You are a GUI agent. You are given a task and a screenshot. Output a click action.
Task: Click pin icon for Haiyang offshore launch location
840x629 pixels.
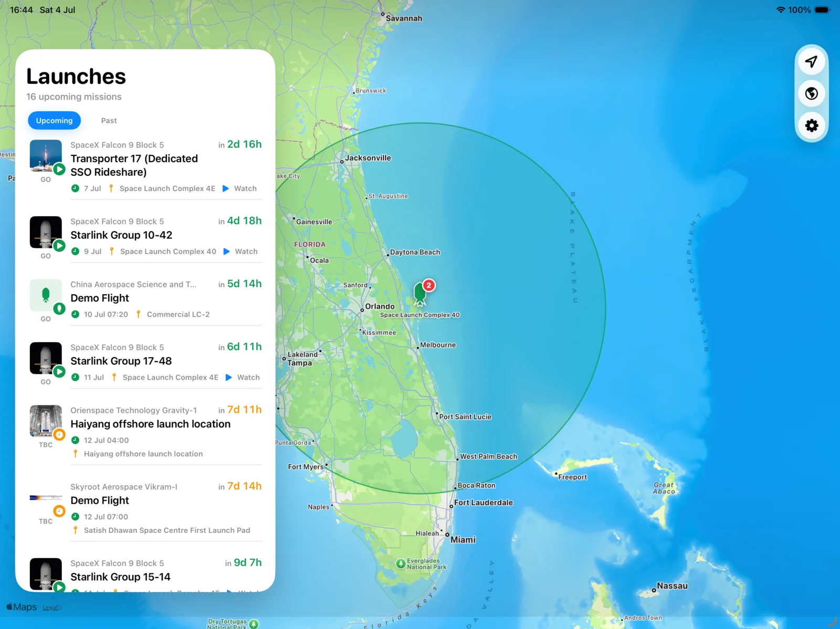[75, 454]
